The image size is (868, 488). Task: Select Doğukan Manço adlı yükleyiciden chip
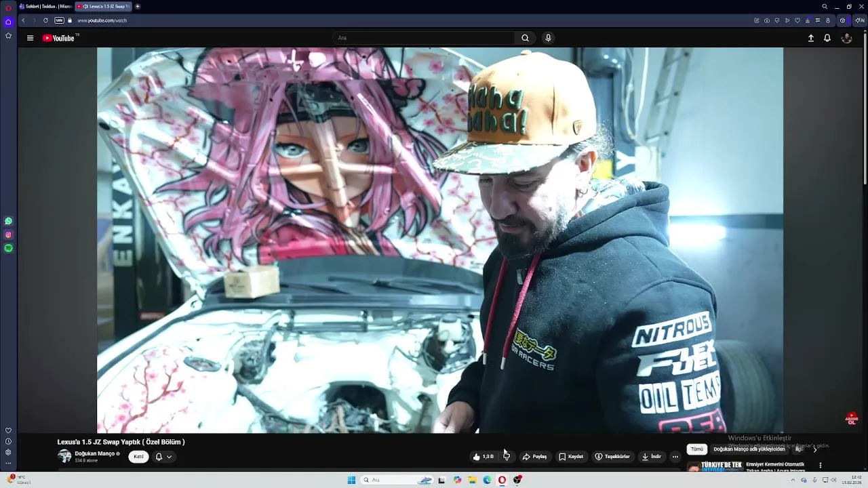coord(749,449)
